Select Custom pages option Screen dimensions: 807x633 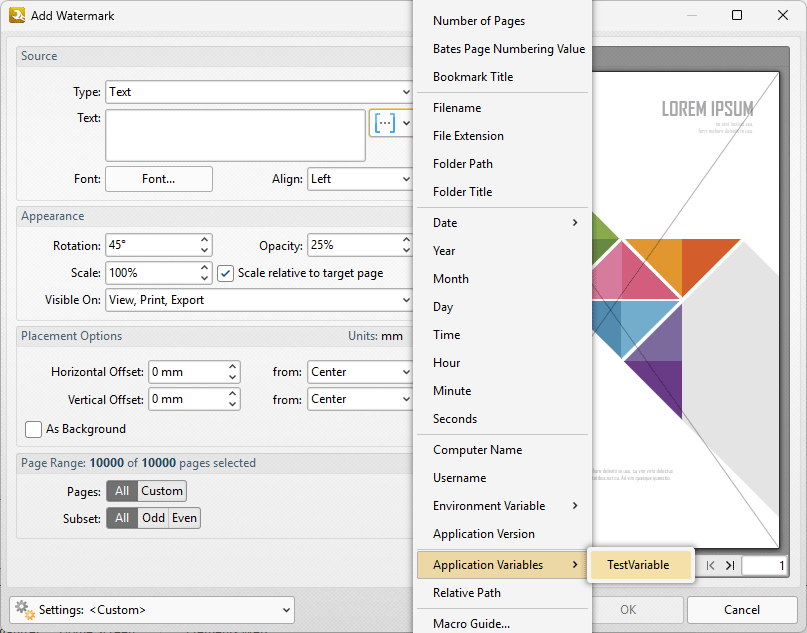(162, 491)
